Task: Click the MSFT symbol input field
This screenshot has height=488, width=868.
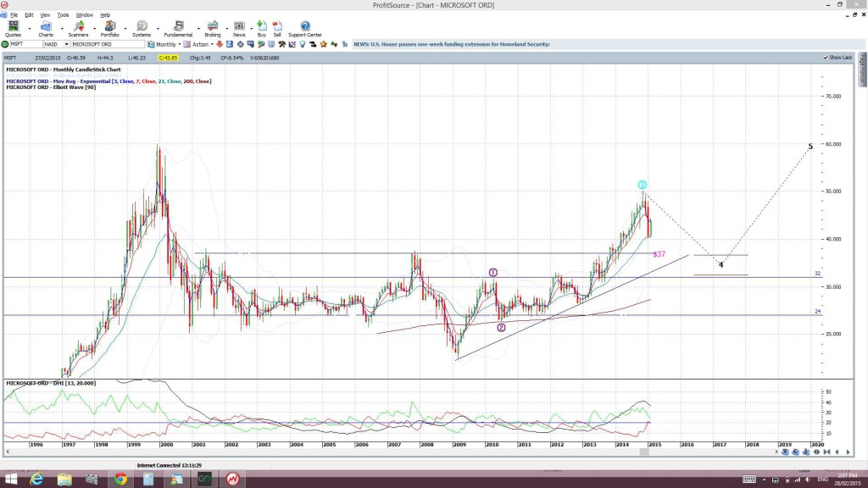Action: [x=26, y=44]
